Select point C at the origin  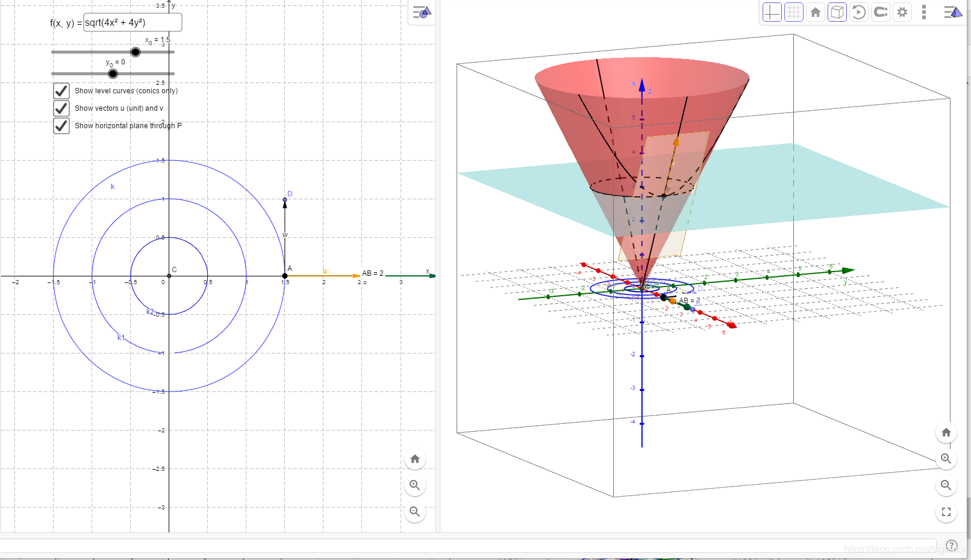[x=169, y=276]
